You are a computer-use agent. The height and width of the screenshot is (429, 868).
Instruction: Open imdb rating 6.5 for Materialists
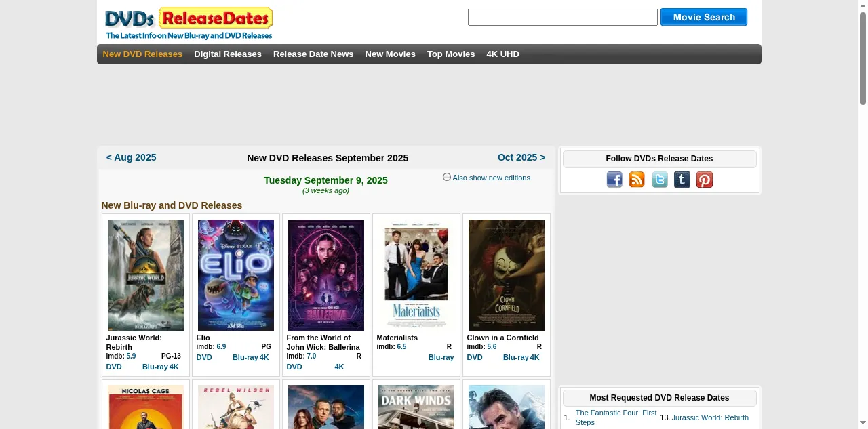pyautogui.click(x=401, y=346)
